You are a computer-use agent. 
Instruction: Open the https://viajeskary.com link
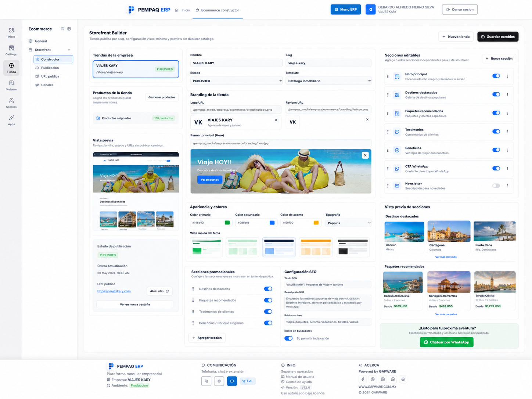point(114,291)
